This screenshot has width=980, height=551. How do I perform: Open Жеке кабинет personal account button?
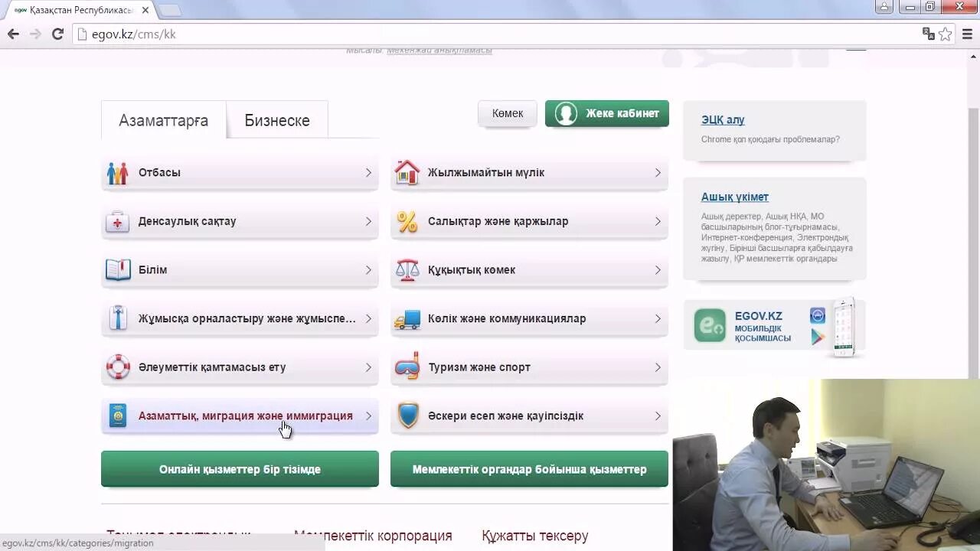tap(607, 113)
